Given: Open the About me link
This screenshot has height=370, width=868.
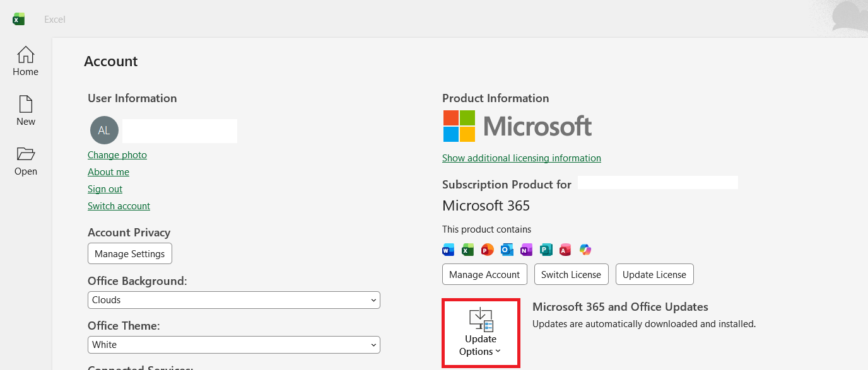Looking at the screenshot, I should tap(108, 172).
